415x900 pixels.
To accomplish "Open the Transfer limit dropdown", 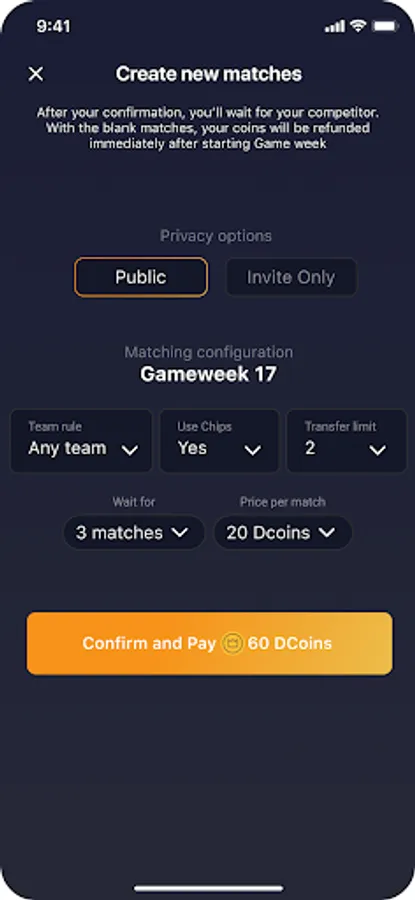I will point(347,440).
